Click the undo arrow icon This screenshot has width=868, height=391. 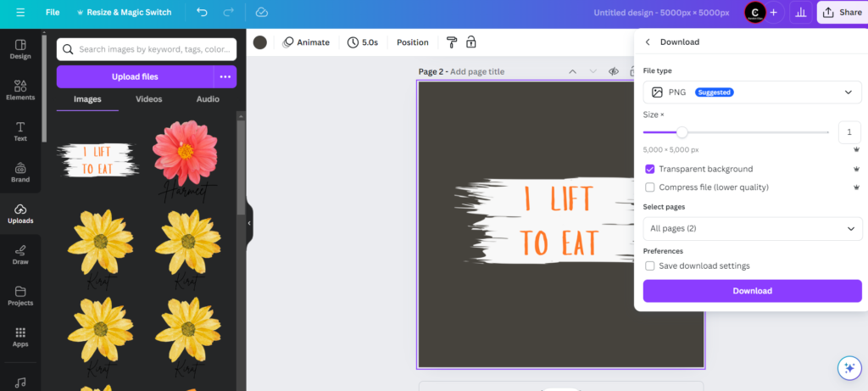tap(202, 13)
